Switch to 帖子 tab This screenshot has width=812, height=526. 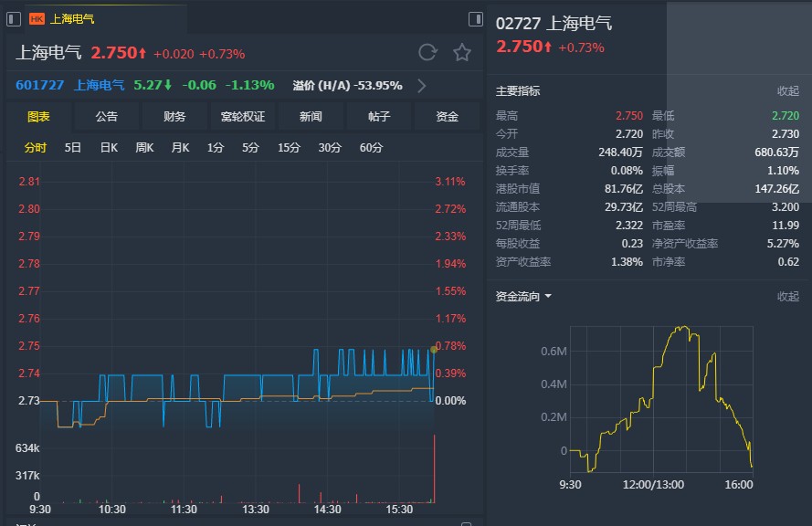click(x=379, y=117)
